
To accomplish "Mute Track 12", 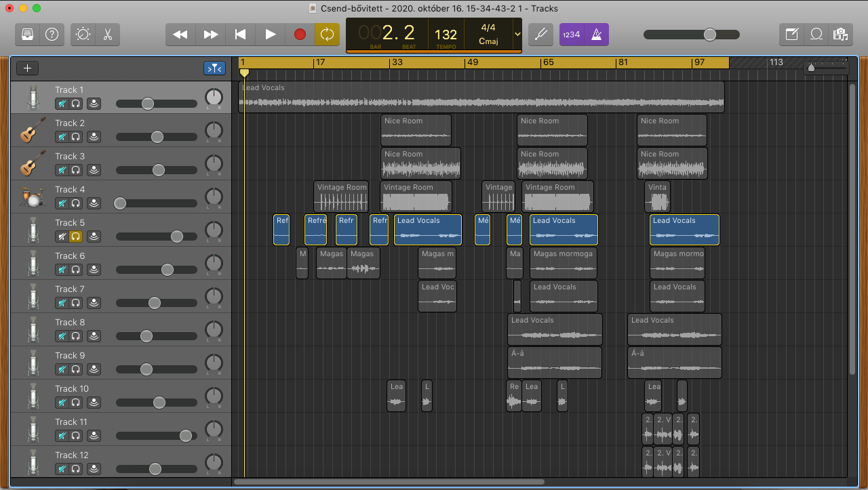I will [62, 469].
